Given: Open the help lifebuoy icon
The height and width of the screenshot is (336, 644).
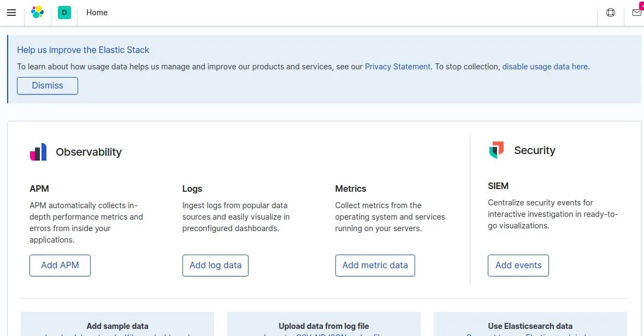Looking at the screenshot, I should point(611,13).
